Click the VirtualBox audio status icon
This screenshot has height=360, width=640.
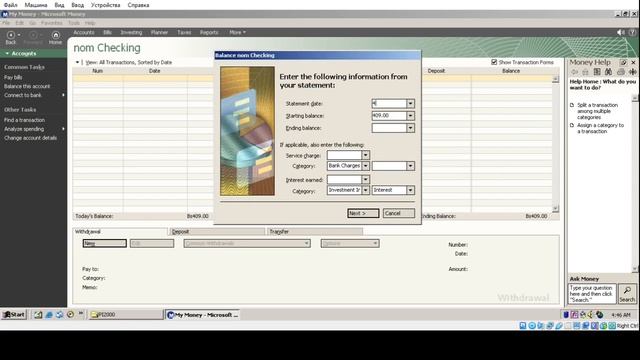(541, 326)
